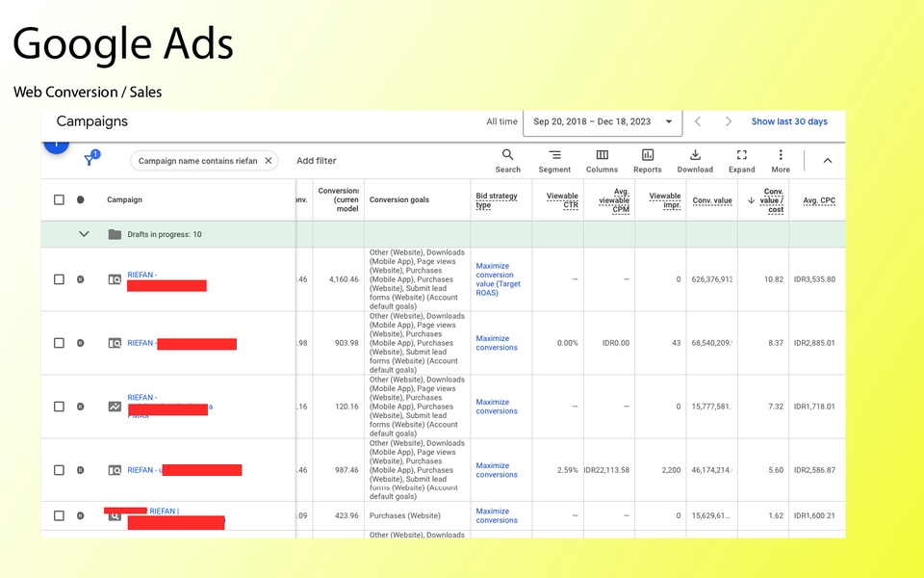
Task: Collapse the toolbar using the chevron icon
Action: coord(827,161)
